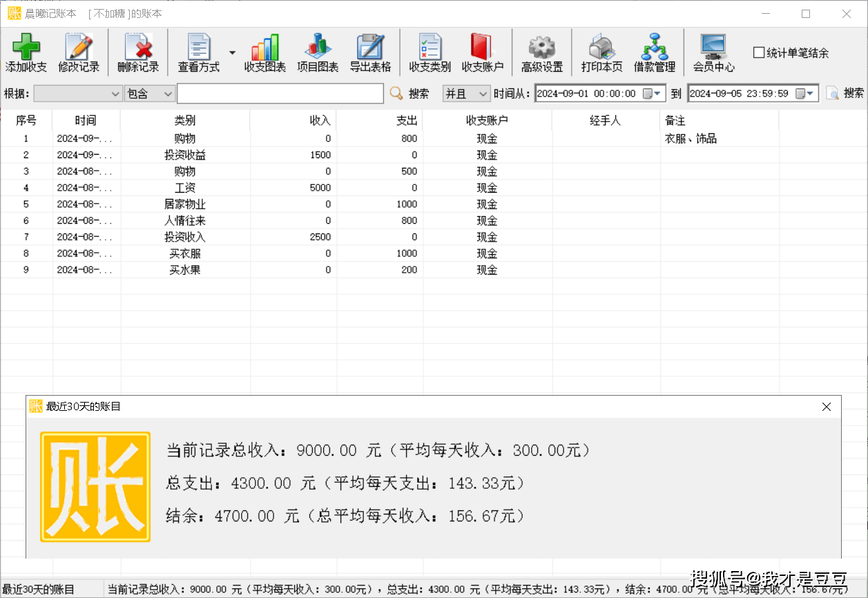
Task: Expand the 包含 filter dropdown
Action: (x=149, y=93)
